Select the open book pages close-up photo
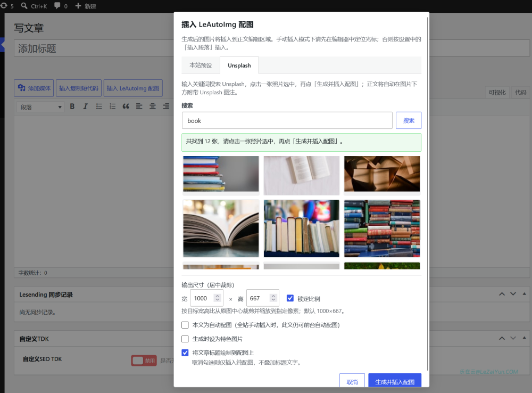This screenshot has width=532, height=393. [x=221, y=228]
